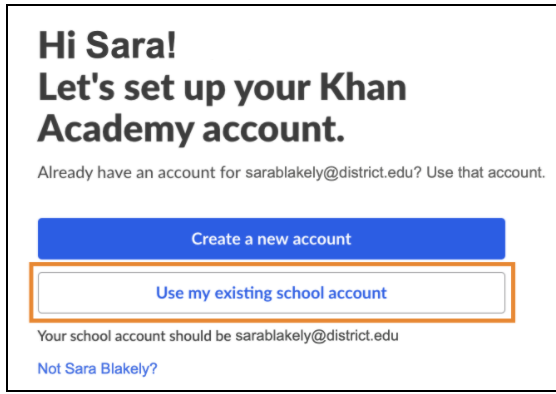Click the Let's set up your Khan heading line
Viewport: 556px width, 394px height.
[x=222, y=88]
